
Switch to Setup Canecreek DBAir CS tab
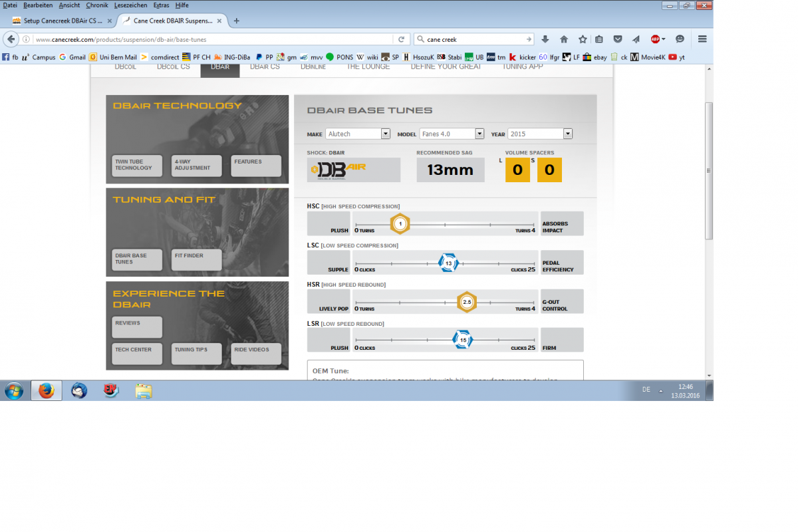tap(60, 21)
